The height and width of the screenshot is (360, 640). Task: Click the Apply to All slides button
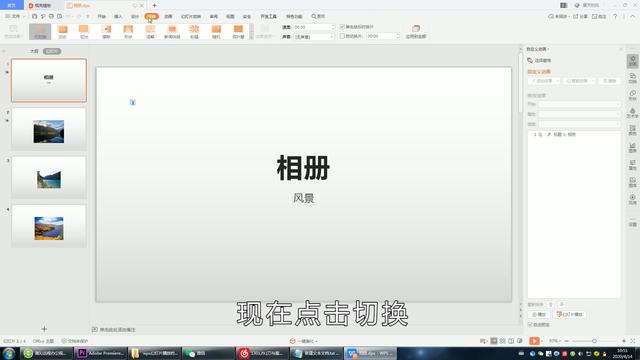point(416,31)
